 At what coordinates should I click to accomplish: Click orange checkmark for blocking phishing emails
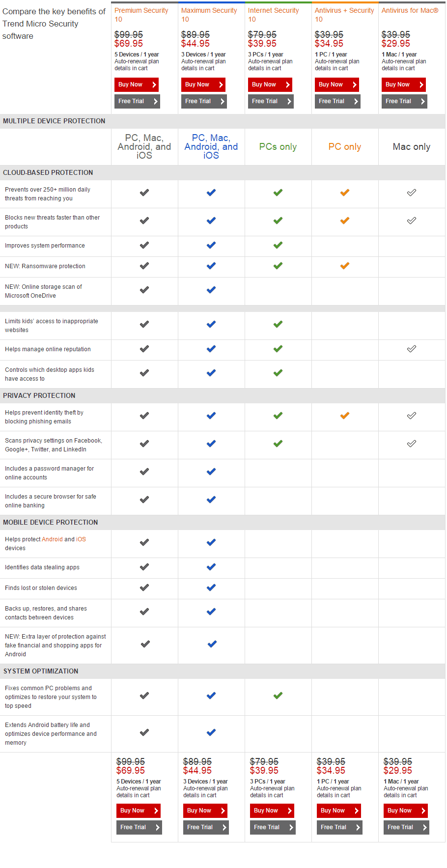click(345, 416)
